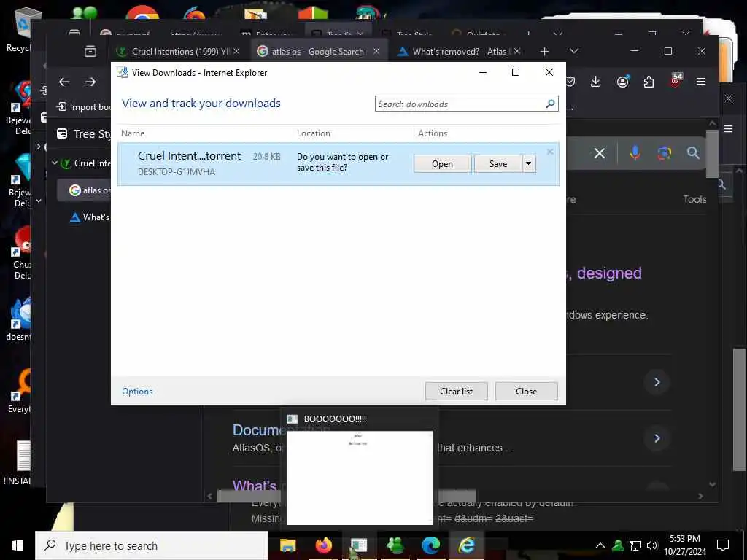The height and width of the screenshot is (560, 747).
Task: Click the Google Lens image search icon
Action: click(664, 153)
